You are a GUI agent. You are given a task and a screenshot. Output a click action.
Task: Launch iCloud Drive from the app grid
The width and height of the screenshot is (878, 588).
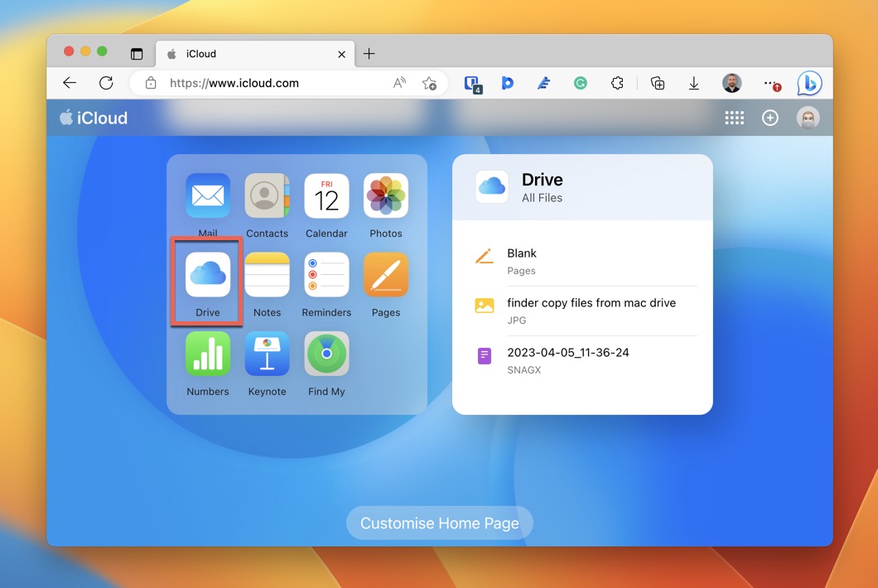[x=208, y=275]
